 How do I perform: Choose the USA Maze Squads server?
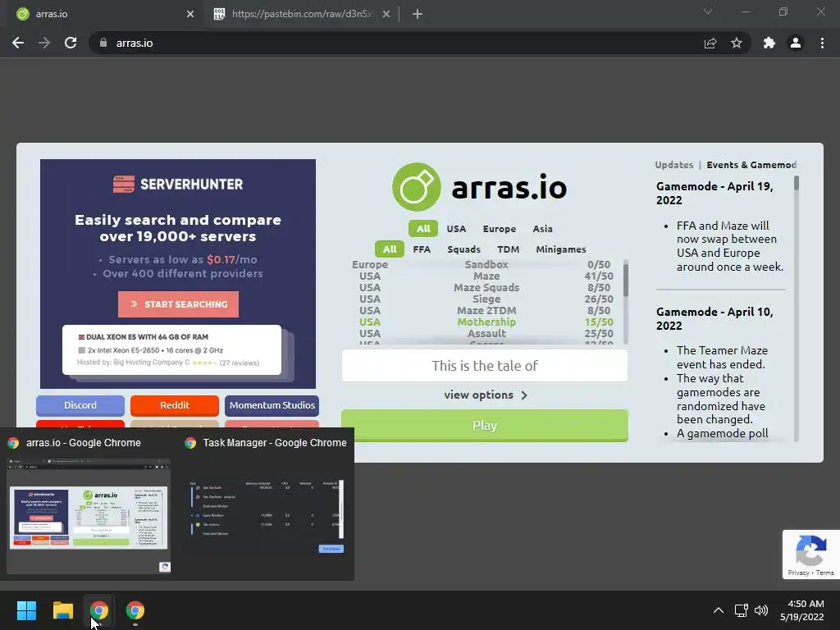pos(482,288)
